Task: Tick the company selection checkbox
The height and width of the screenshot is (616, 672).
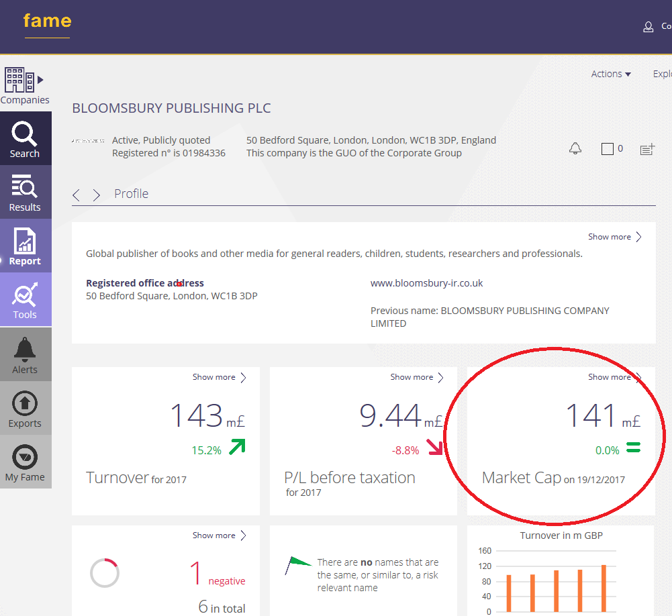Action: click(608, 149)
